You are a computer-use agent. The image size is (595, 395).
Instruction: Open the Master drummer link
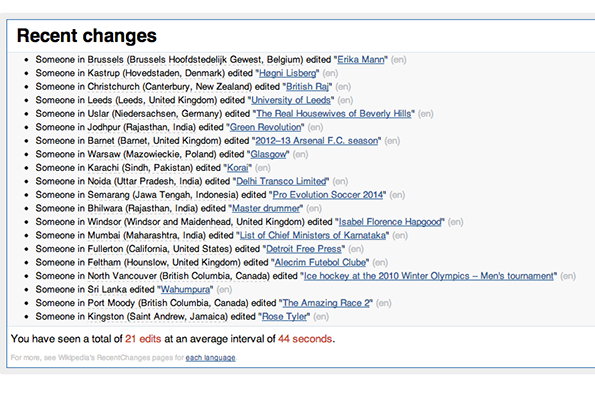pos(266,208)
